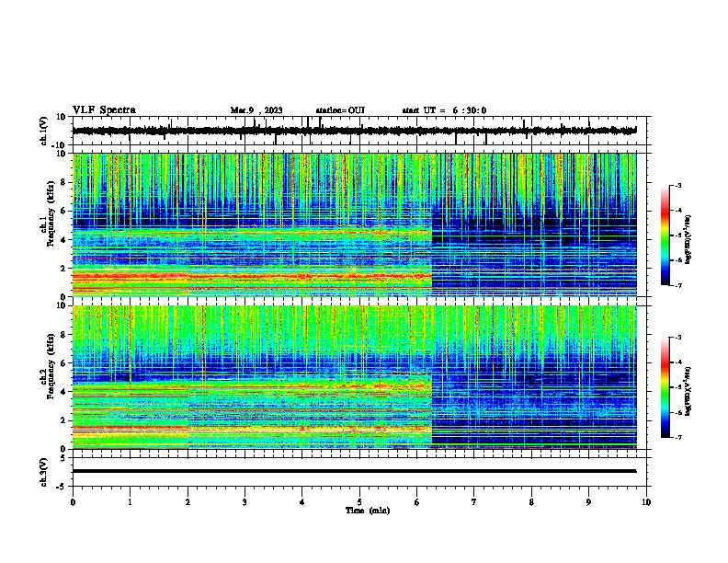Click the ch.1 spectrogram color scale bar
The height and width of the screenshot is (563, 728).
click(x=665, y=236)
